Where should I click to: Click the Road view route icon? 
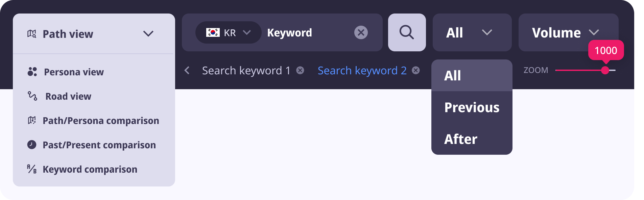coord(32,96)
